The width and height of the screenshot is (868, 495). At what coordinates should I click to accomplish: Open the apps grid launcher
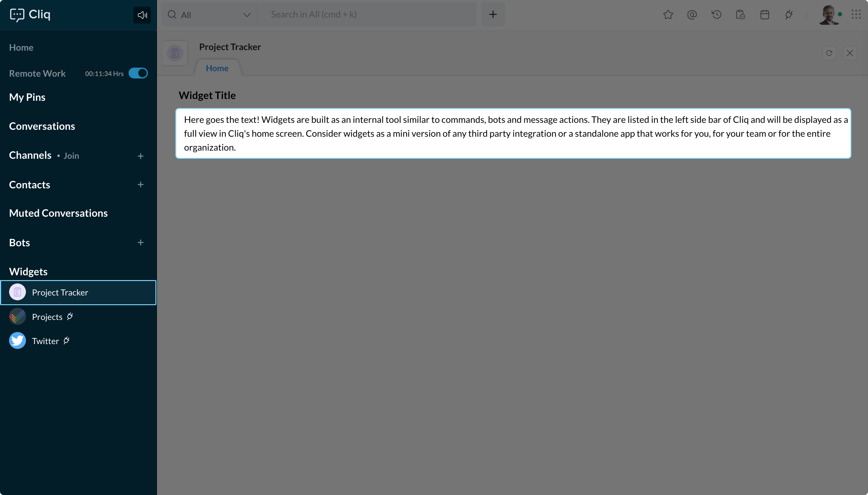[856, 15]
